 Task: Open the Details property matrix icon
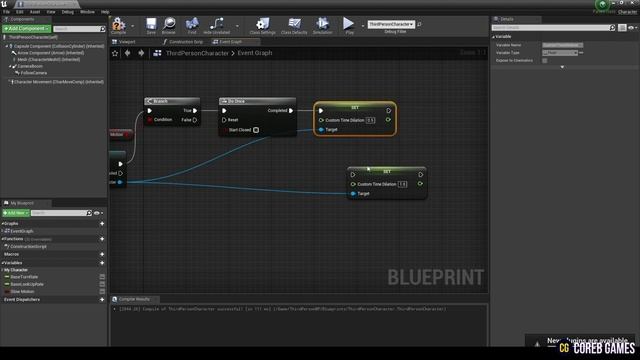pos(622,28)
